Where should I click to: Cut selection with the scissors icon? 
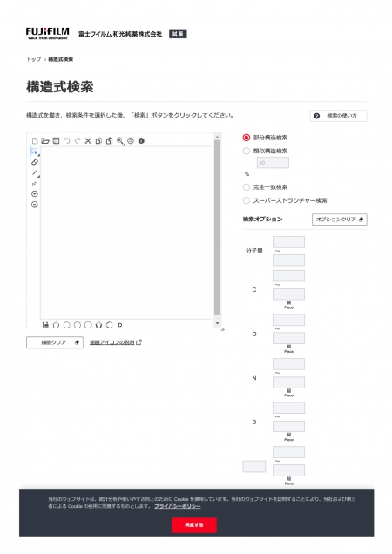(x=88, y=141)
